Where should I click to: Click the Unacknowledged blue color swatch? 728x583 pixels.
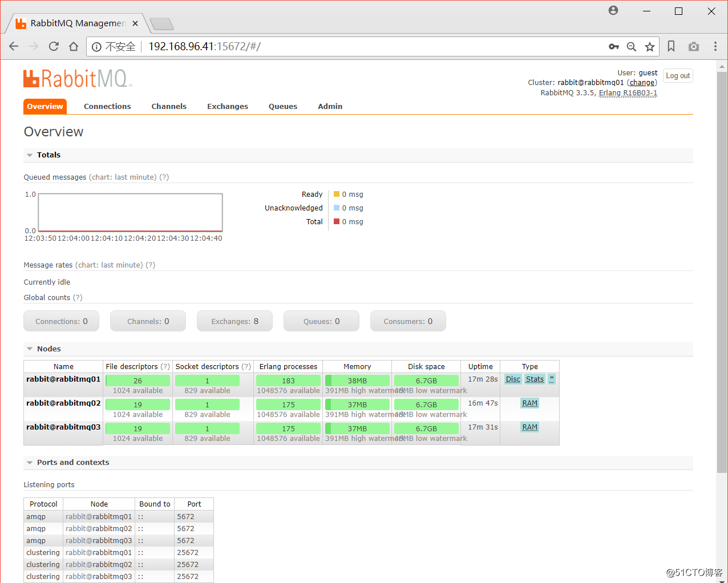(337, 208)
